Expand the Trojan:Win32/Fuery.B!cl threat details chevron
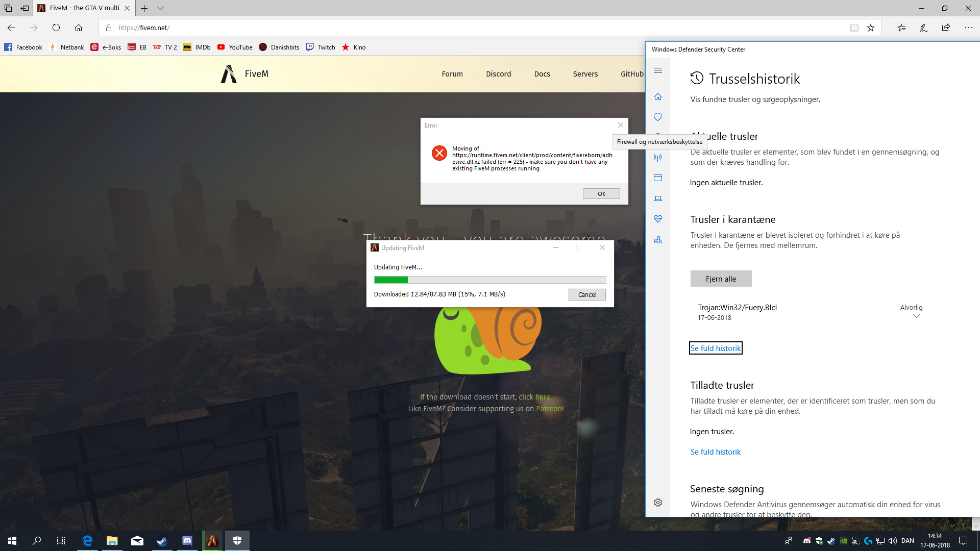980x551 pixels. pos(916,316)
